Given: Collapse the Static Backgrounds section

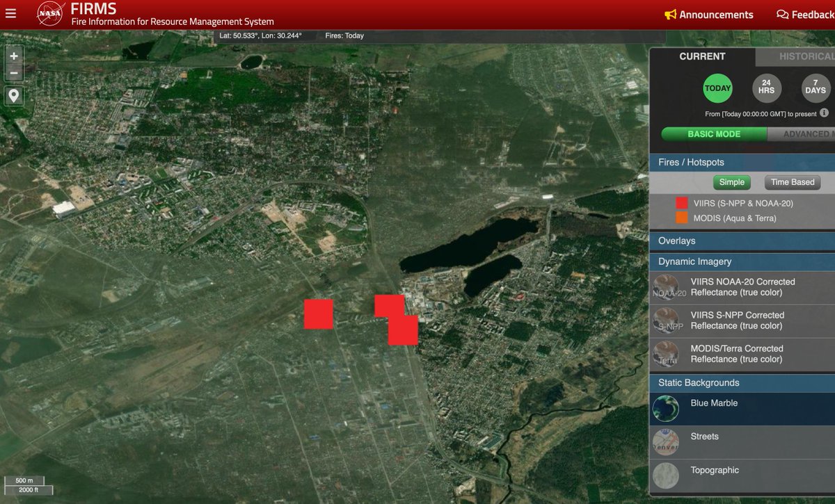Looking at the screenshot, I should point(742,382).
